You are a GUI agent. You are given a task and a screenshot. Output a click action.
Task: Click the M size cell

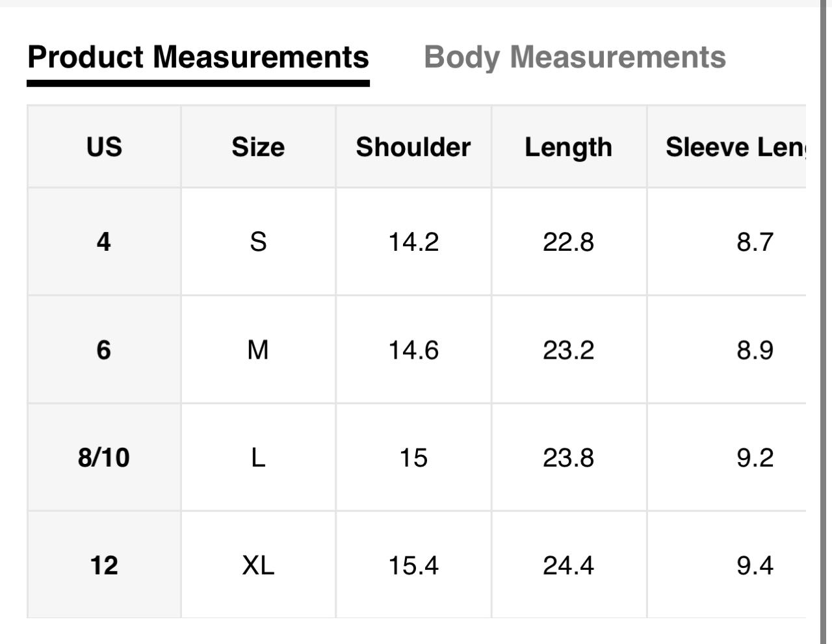tap(258, 350)
